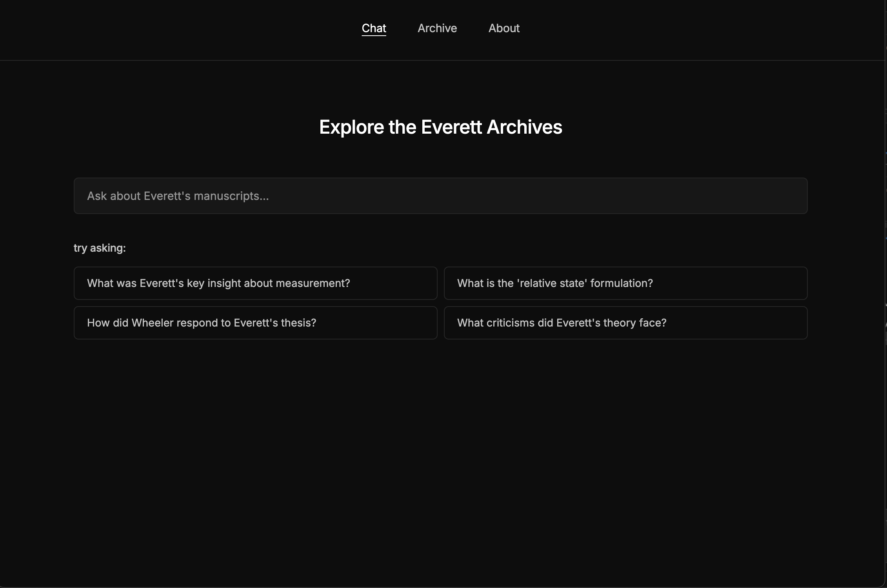Pick the criticisms of Everett's theory question
The image size is (887, 588).
click(x=625, y=323)
